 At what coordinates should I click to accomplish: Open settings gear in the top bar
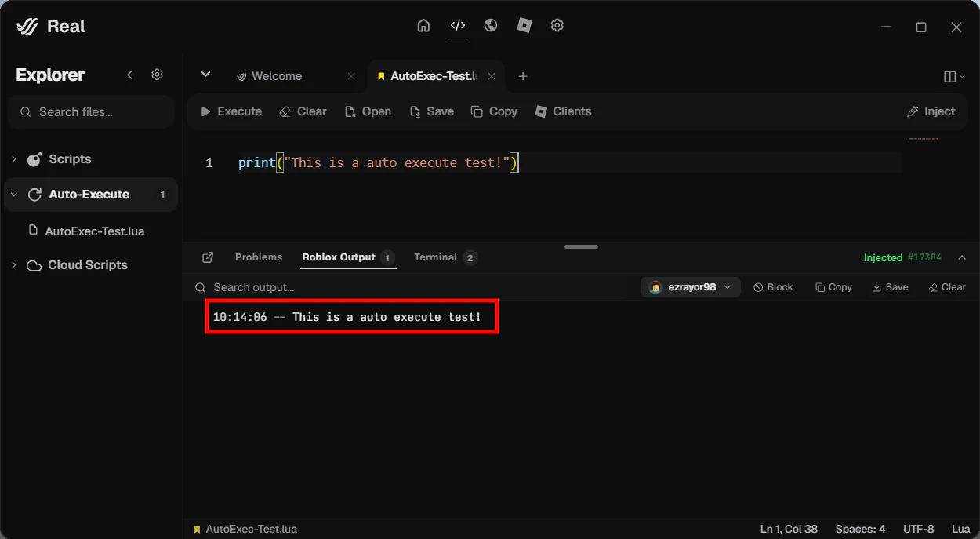(x=557, y=26)
